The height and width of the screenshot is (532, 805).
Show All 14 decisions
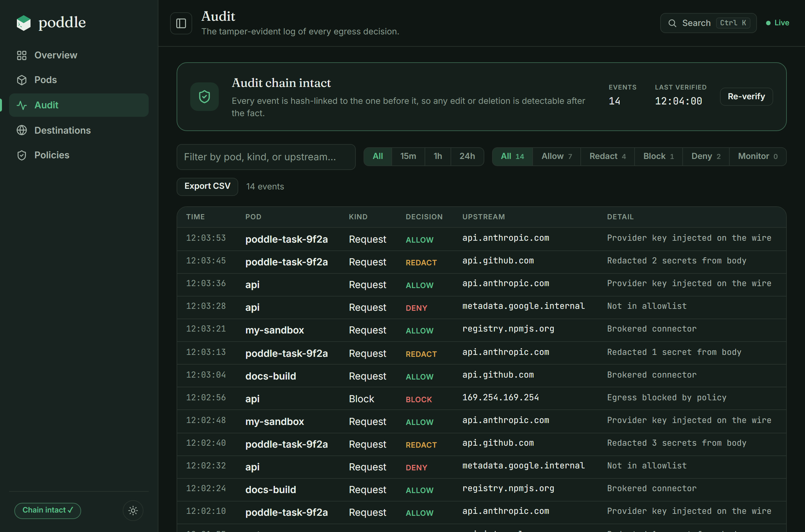tap(513, 156)
